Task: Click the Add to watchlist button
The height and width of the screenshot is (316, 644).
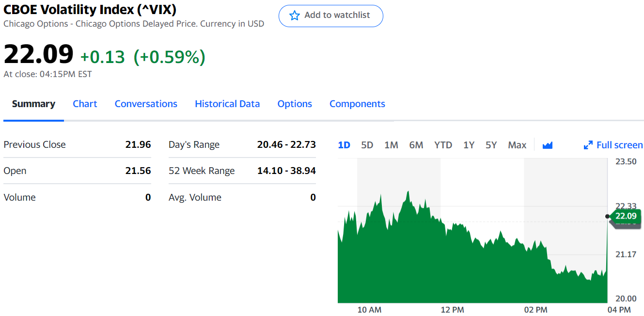Action: [x=331, y=16]
